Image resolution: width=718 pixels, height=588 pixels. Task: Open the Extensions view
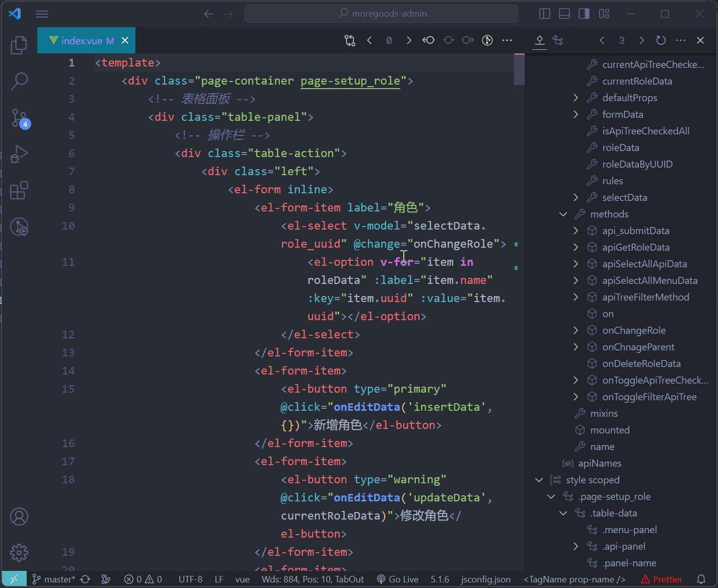tap(19, 191)
